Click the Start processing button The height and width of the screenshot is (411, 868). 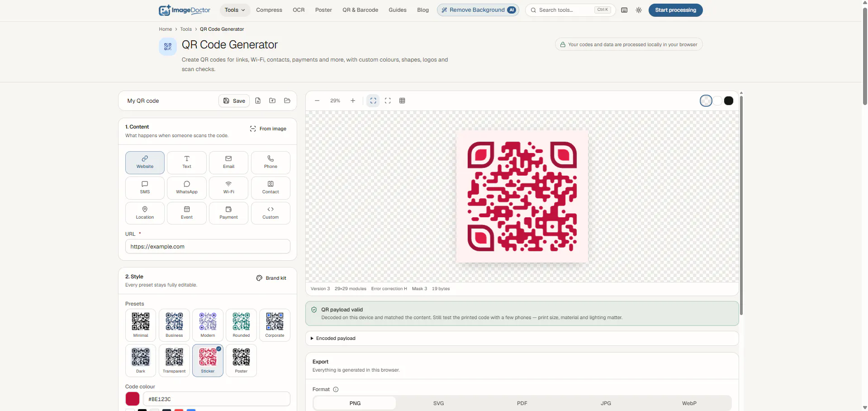pos(675,10)
